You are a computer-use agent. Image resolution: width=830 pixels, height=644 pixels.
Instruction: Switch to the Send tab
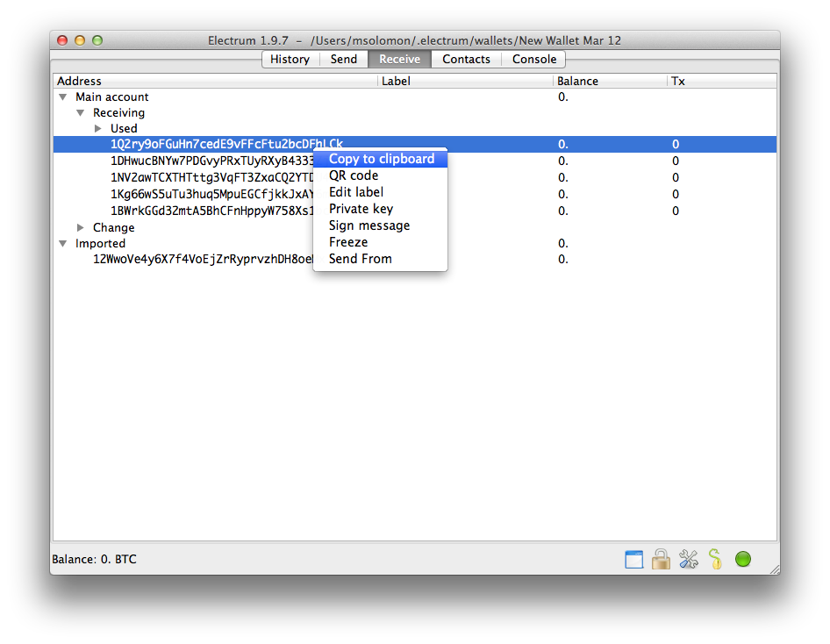pyautogui.click(x=344, y=60)
